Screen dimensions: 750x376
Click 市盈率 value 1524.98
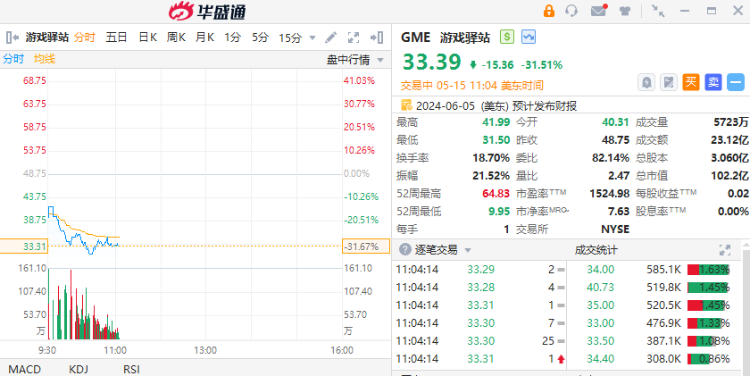(609, 193)
